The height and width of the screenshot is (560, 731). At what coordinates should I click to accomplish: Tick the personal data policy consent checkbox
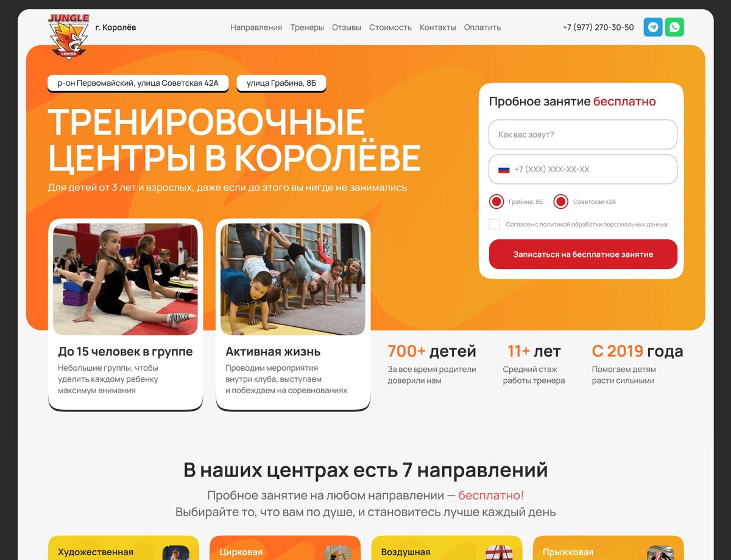pyautogui.click(x=494, y=224)
